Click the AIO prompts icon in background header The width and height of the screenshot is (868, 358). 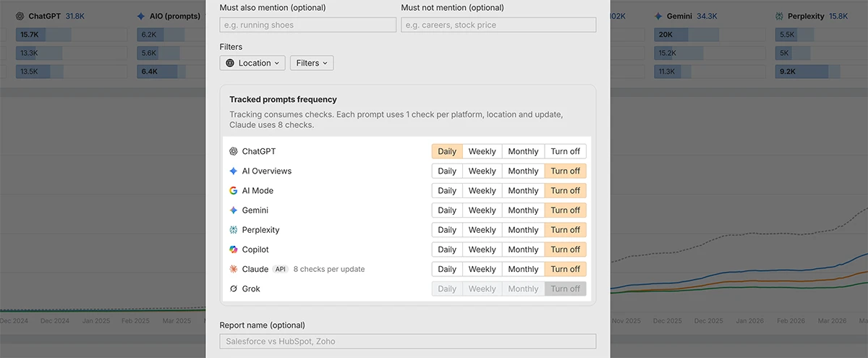pos(141,16)
